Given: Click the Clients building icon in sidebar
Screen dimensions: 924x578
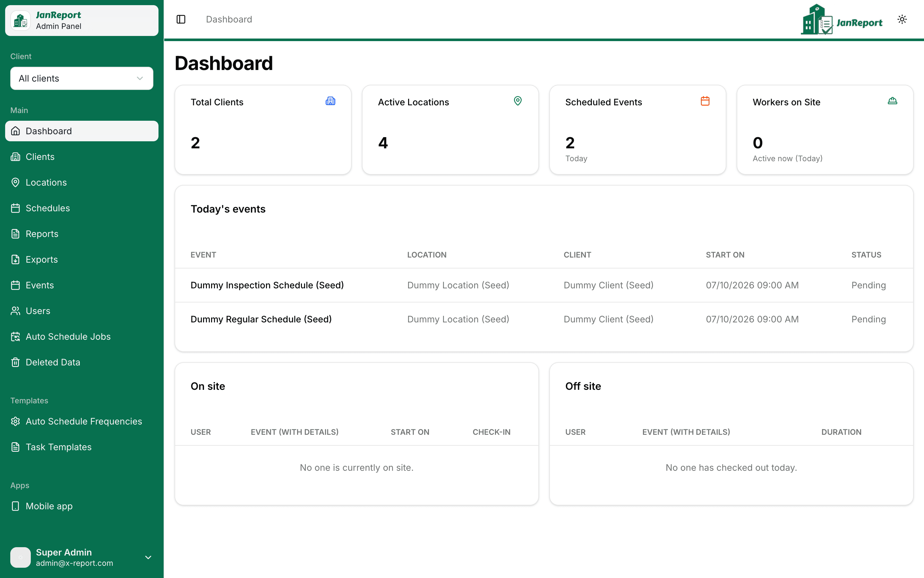Looking at the screenshot, I should (15, 157).
